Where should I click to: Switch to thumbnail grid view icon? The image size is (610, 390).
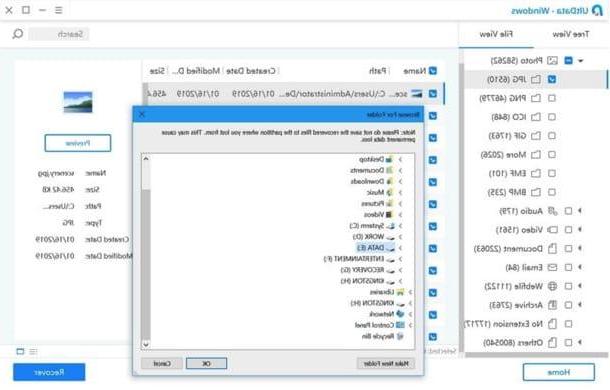(x=20, y=351)
